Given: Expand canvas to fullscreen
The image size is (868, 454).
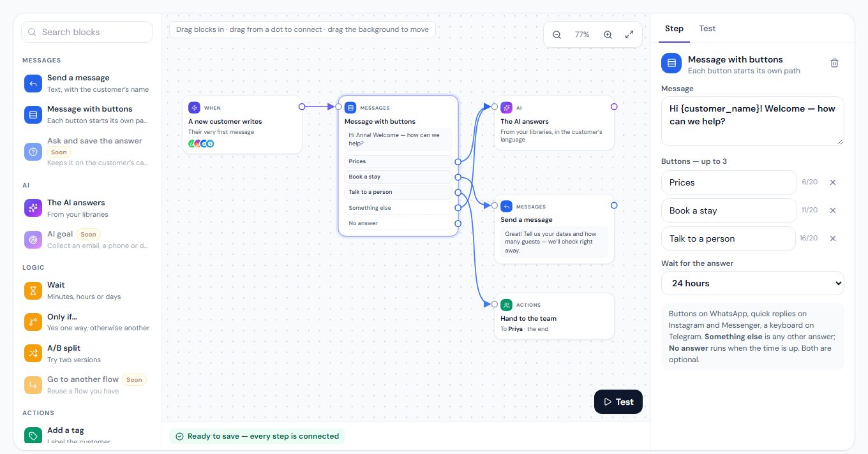Looking at the screenshot, I should click(x=629, y=34).
